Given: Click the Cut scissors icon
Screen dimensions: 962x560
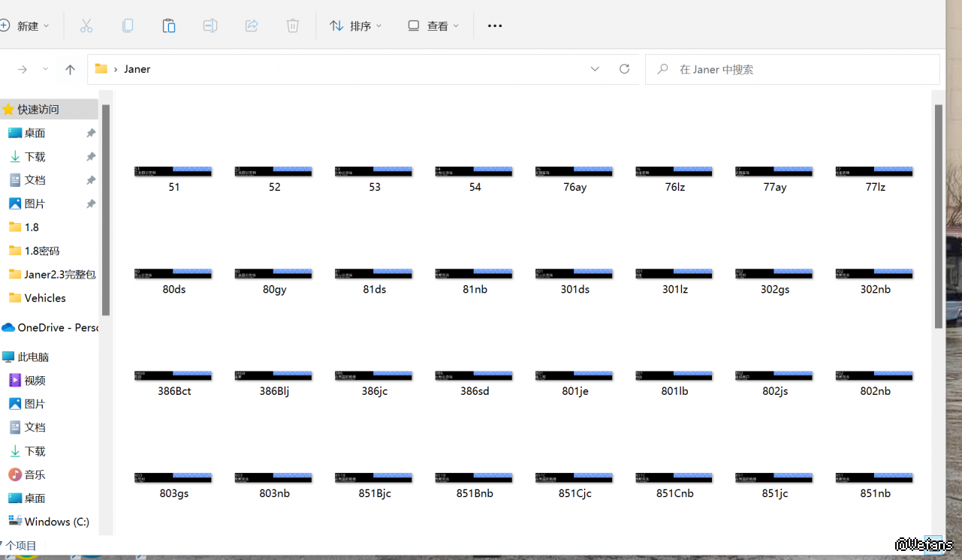Looking at the screenshot, I should pos(86,26).
